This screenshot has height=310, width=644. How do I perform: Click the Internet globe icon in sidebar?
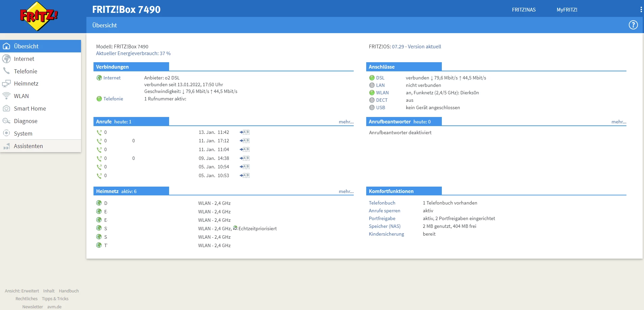6,59
